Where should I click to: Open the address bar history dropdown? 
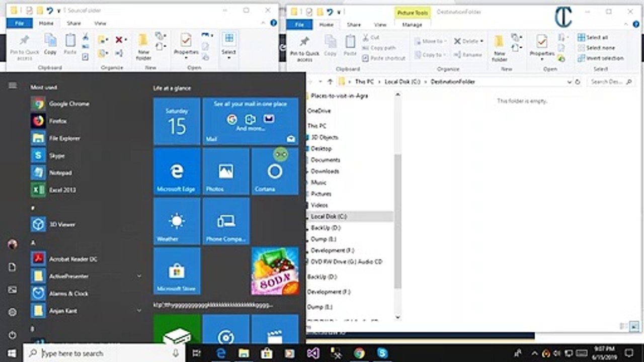point(569,81)
